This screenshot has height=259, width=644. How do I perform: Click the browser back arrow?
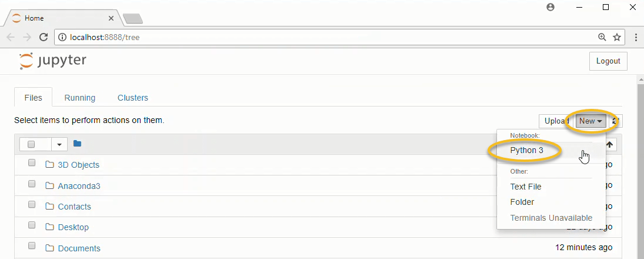pyautogui.click(x=11, y=37)
